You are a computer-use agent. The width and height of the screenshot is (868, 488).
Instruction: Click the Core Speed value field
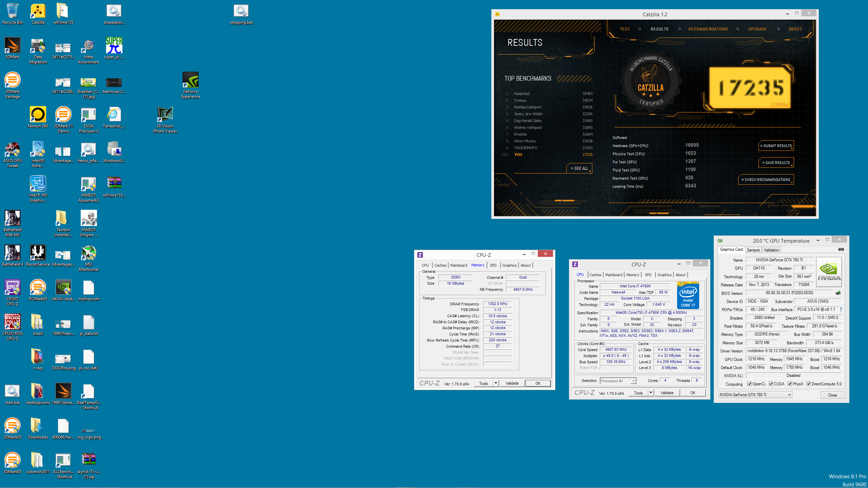(x=616, y=350)
